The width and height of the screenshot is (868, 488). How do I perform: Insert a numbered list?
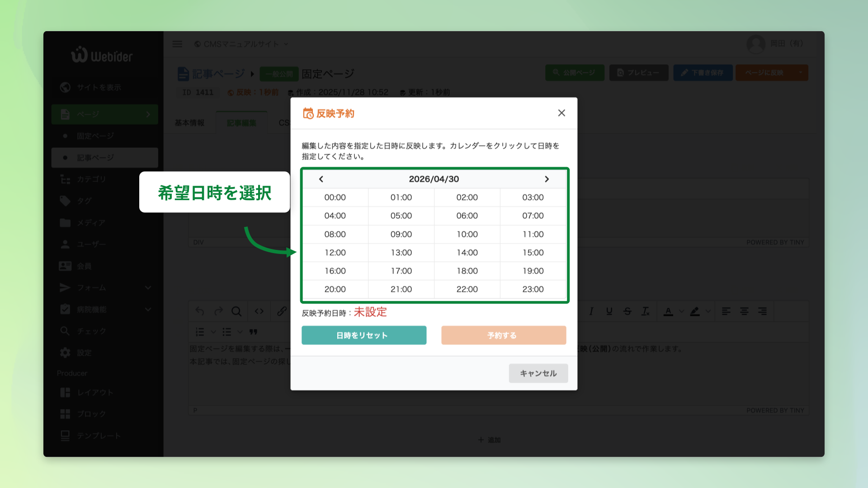pos(200,332)
